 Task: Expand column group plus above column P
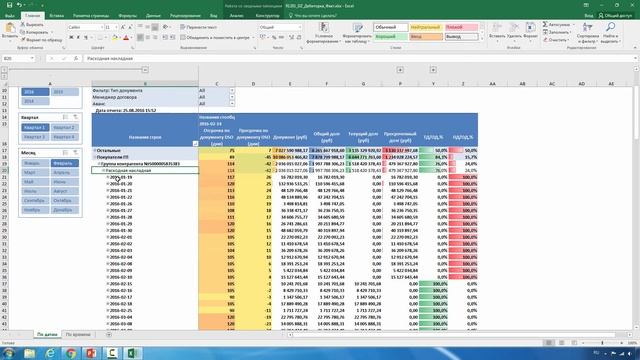tap(400, 70)
